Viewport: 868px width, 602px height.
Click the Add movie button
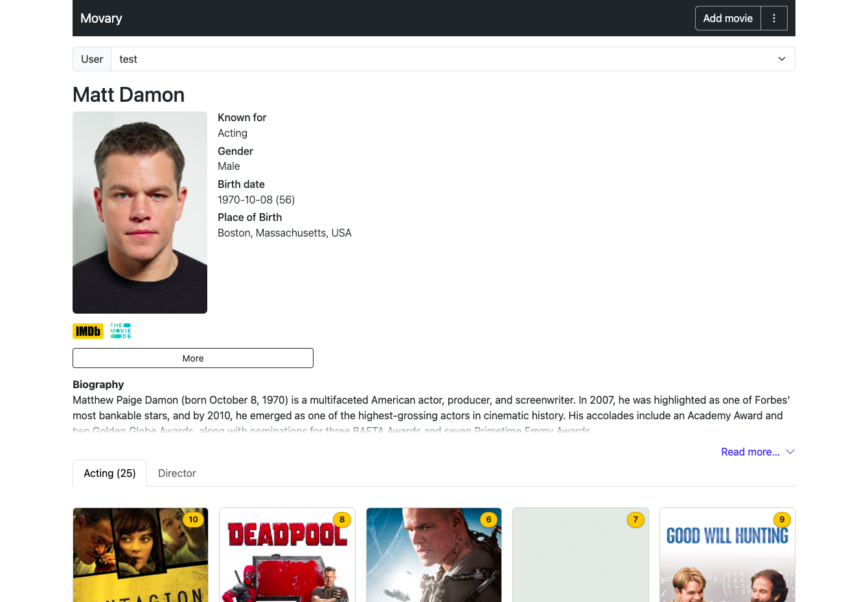coord(728,18)
